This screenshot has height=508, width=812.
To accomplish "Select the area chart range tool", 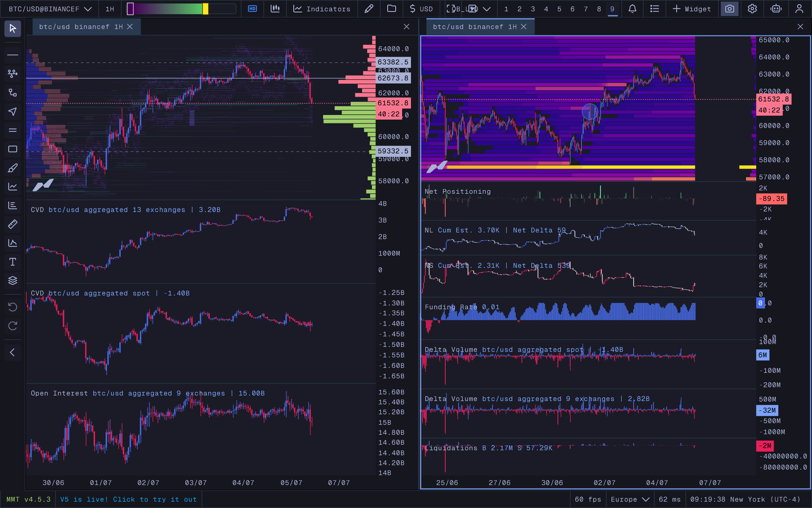I will tap(12, 243).
